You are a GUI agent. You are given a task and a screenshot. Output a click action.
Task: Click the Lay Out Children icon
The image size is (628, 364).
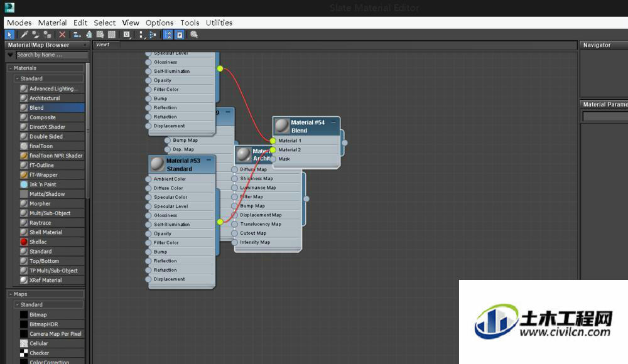[x=153, y=35]
